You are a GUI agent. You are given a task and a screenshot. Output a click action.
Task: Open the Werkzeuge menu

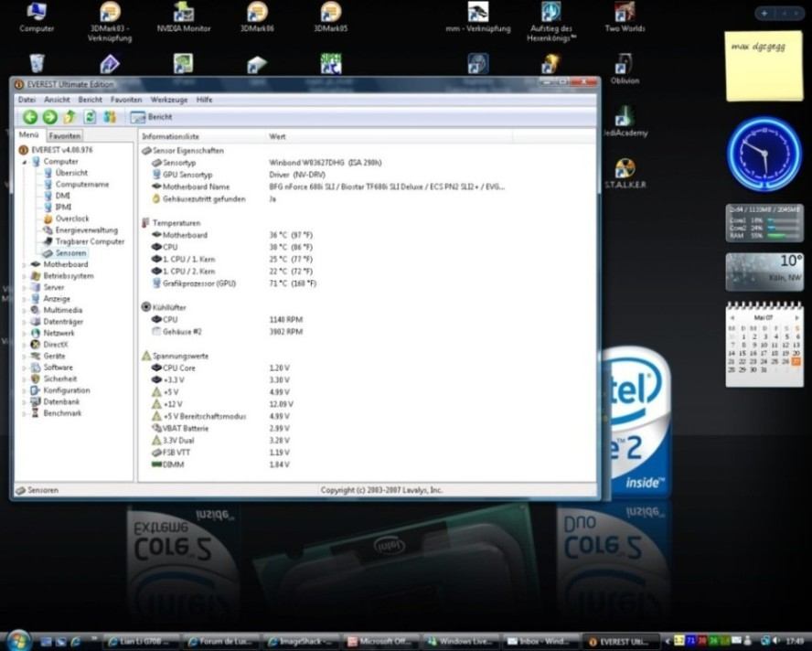click(169, 100)
